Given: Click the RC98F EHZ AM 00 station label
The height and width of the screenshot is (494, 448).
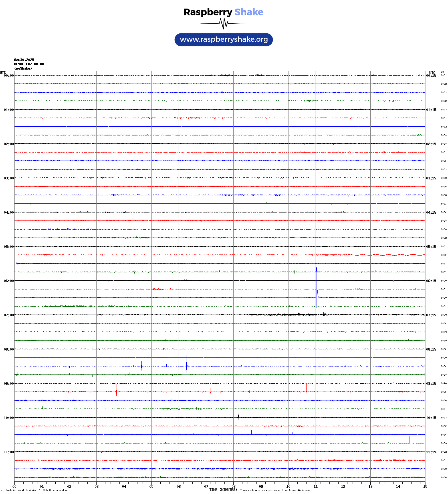Looking at the screenshot, I should click(29, 64).
